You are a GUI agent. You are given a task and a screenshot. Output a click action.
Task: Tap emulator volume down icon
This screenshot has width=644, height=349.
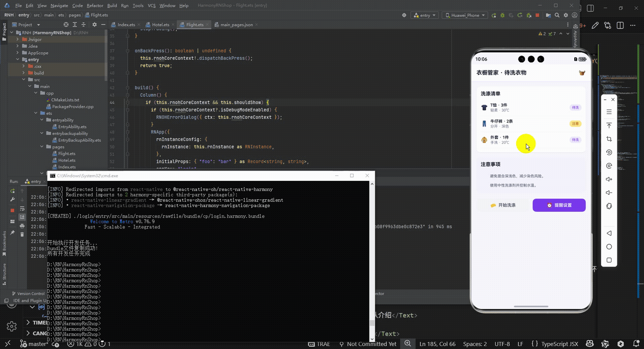click(609, 193)
